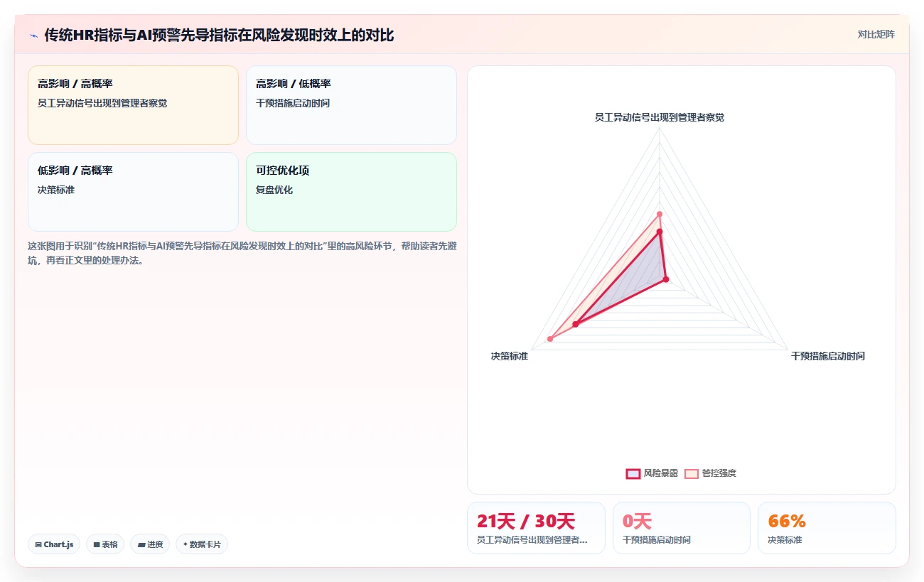Select the 高影响 / 高概率 quadrant card

pyautogui.click(x=133, y=105)
